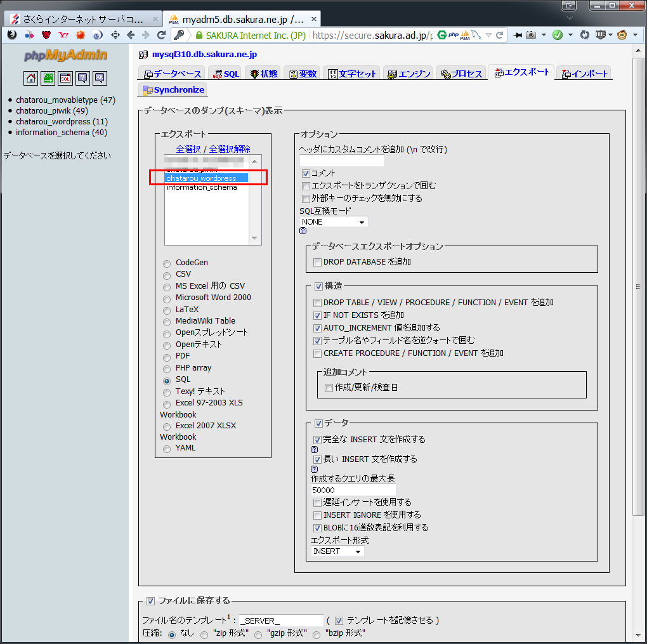Click the Yahoo! bookmark icon in toolbar
This screenshot has width=647, height=644.
pos(63,35)
